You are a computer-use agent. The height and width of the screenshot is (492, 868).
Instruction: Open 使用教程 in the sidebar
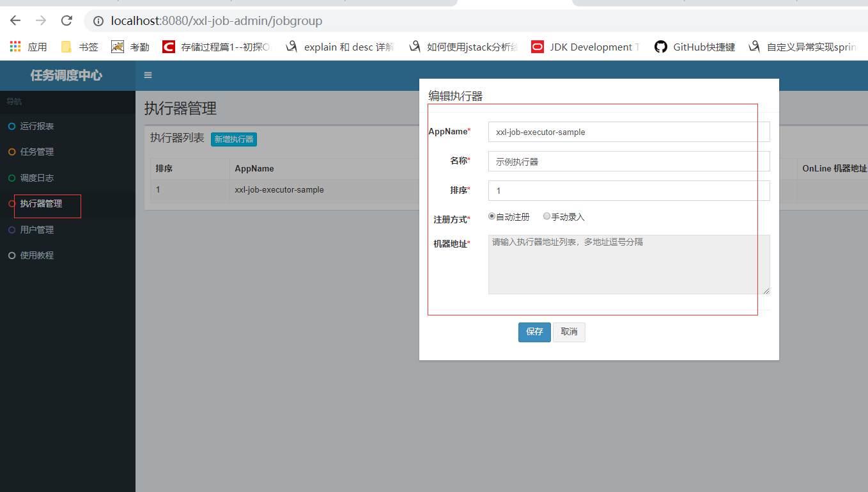tap(68, 255)
